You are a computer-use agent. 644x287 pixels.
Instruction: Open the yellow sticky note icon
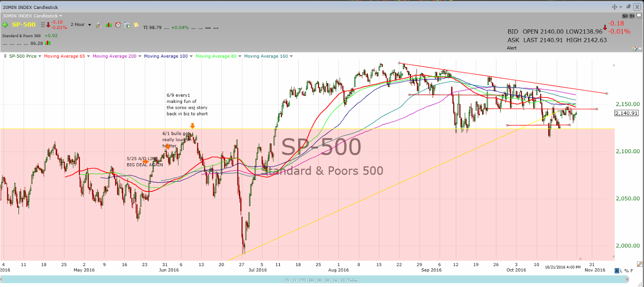coord(136,25)
